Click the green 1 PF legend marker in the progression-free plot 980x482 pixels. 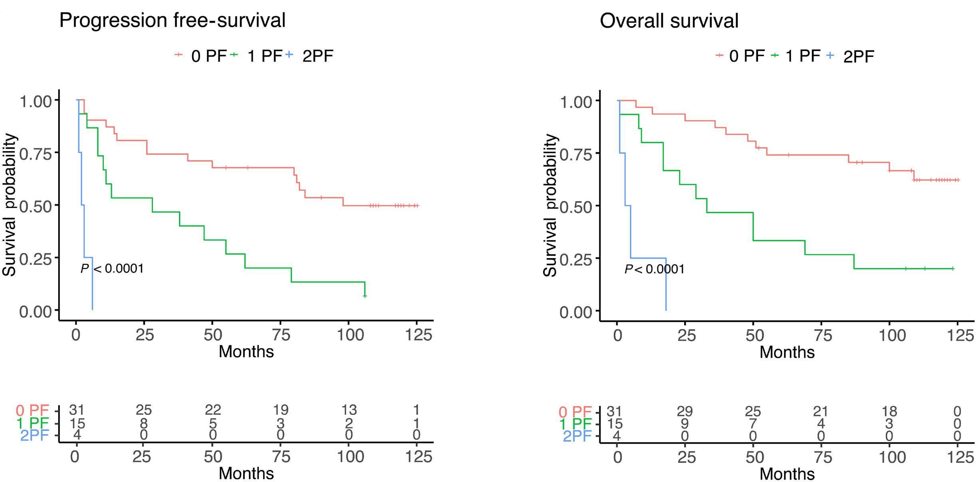pos(234,55)
